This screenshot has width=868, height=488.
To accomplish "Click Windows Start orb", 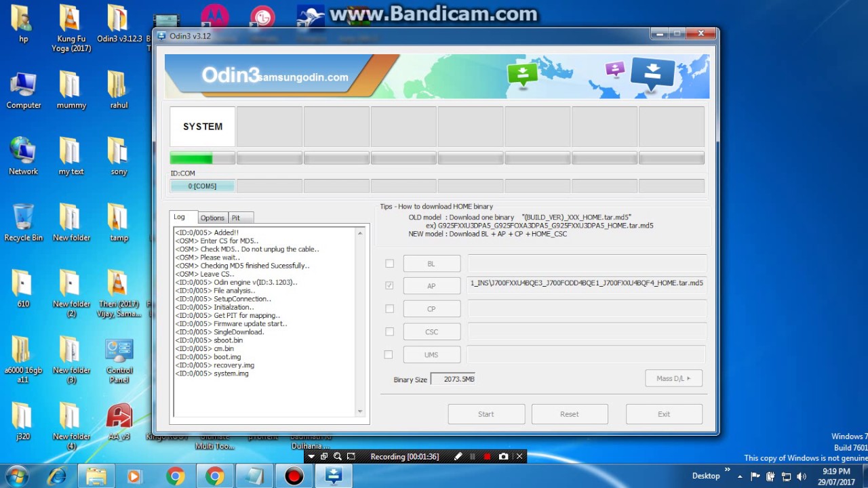I will pyautogui.click(x=16, y=476).
